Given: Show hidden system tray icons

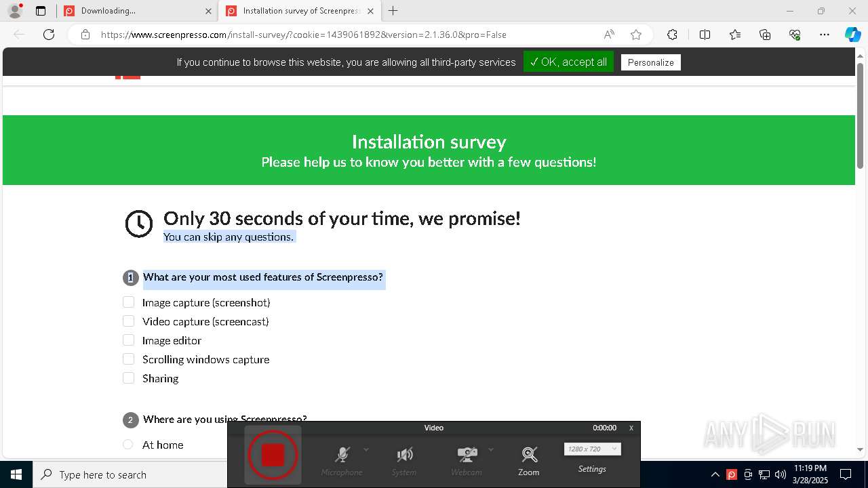Looking at the screenshot, I should [x=715, y=474].
